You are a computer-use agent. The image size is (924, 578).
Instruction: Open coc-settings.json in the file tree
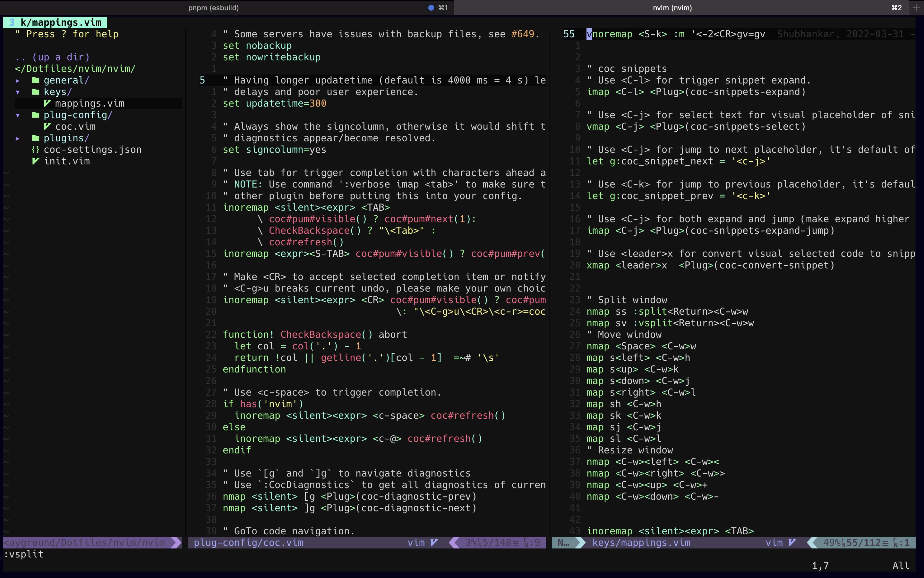(x=92, y=149)
